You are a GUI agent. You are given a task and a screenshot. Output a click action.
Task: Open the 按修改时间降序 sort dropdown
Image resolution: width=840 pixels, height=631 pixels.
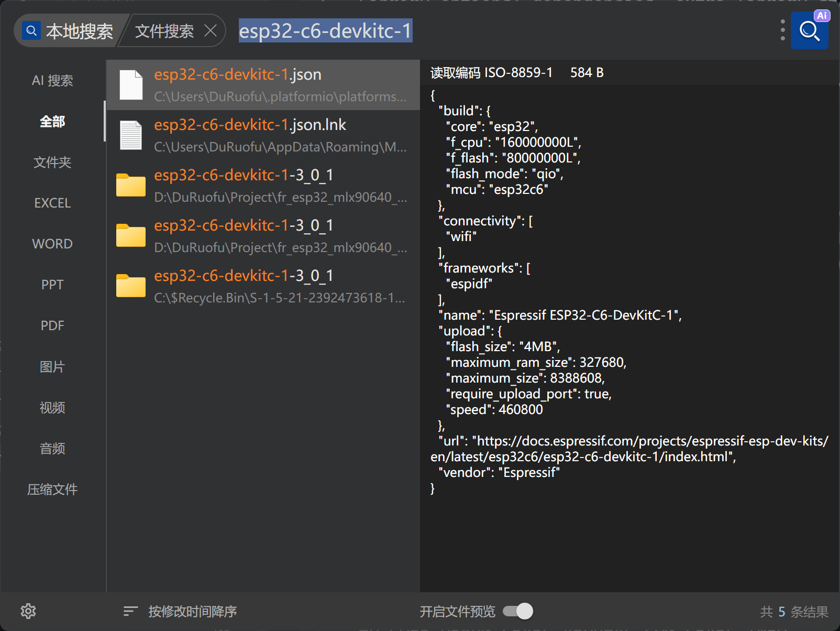[192, 611]
